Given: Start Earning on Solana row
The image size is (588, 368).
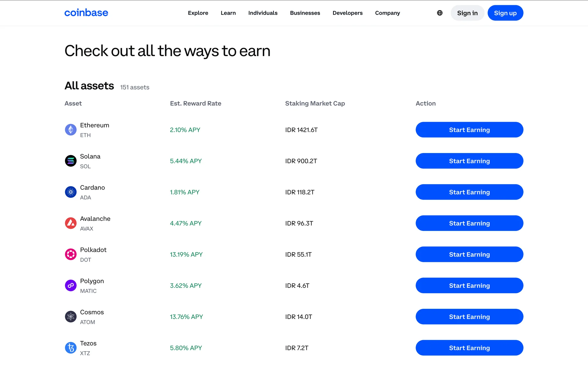Looking at the screenshot, I should [x=469, y=161].
